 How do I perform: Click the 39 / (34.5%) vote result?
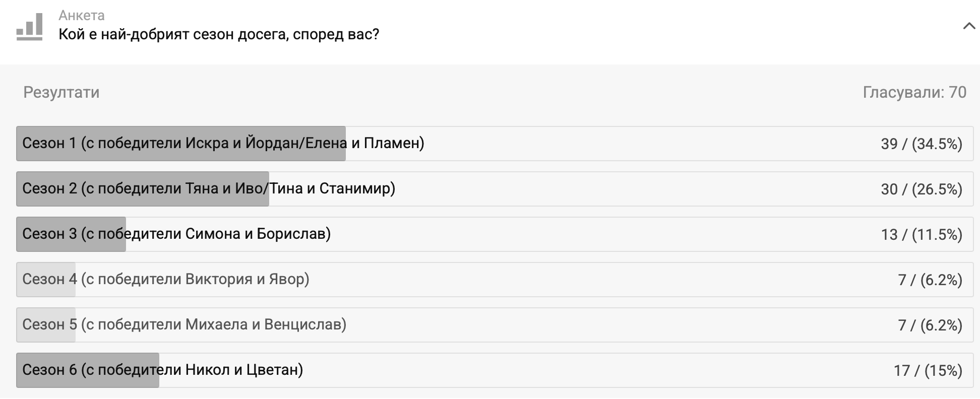pyautogui.click(x=922, y=144)
